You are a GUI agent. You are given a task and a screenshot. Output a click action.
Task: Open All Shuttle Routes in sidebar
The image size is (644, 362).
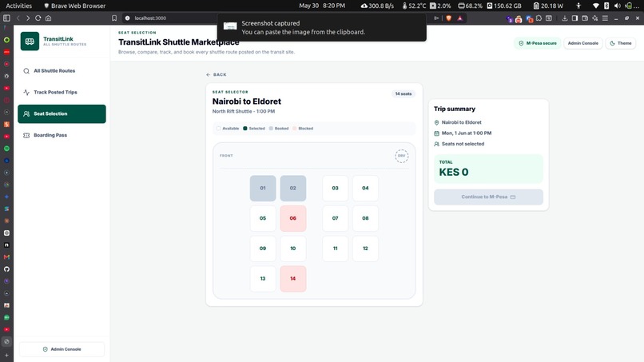(x=62, y=70)
